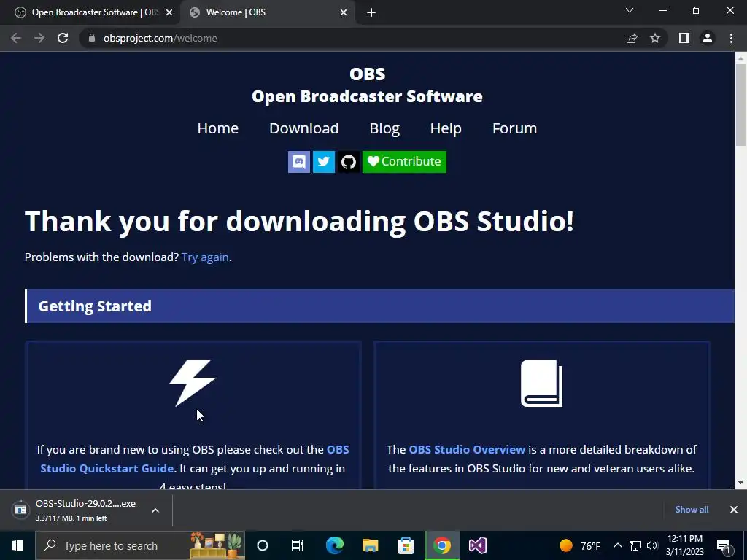Image resolution: width=747 pixels, height=560 pixels.
Task: Click Show all downloads
Action: pos(692,510)
